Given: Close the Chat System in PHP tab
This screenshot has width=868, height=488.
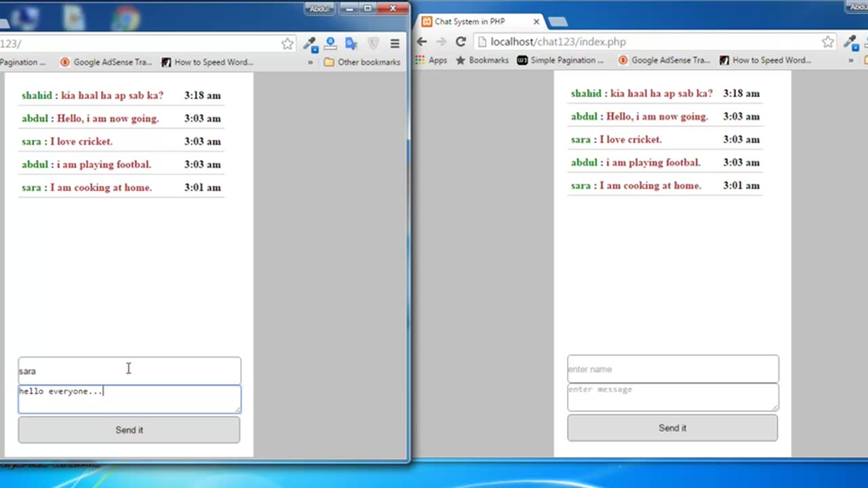Looking at the screenshot, I should point(536,22).
